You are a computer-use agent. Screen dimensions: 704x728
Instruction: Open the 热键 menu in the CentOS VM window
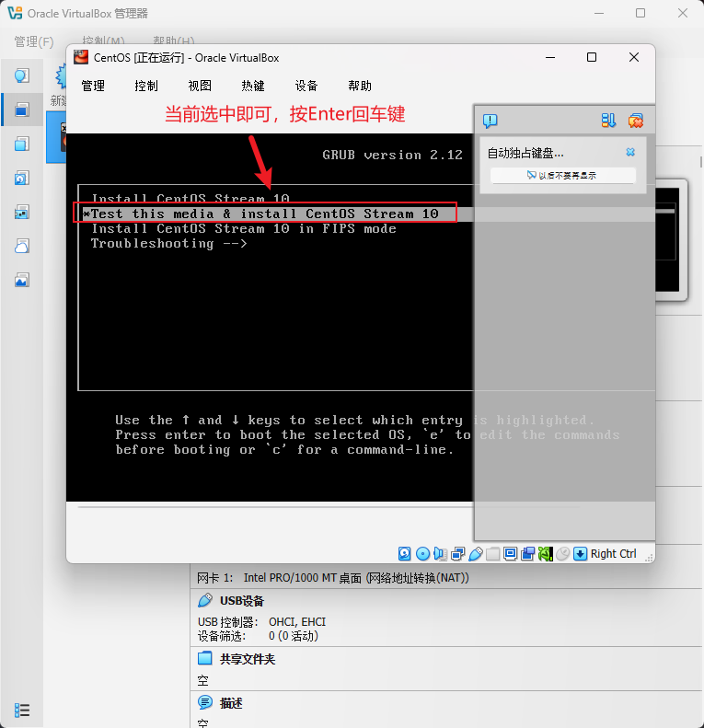click(x=253, y=86)
